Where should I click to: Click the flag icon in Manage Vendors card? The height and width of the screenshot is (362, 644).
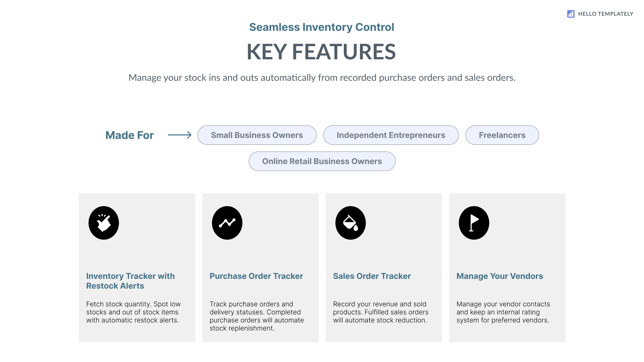pos(474,223)
